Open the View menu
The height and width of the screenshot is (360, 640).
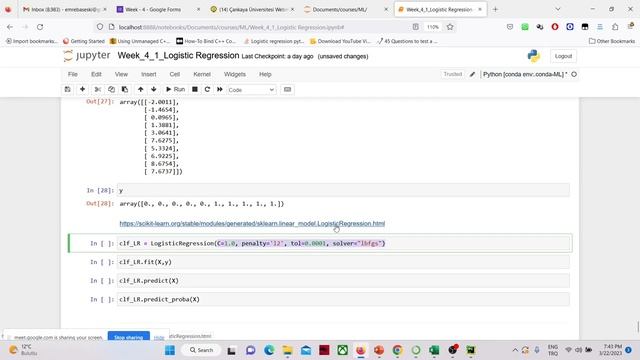[x=121, y=74]
